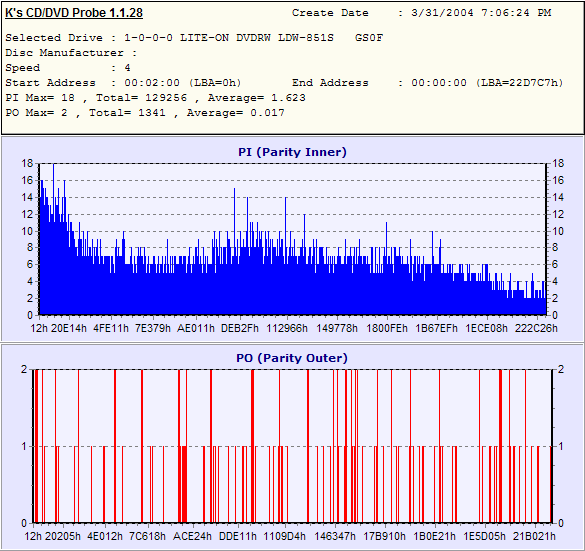Click the K's CD/DVD Probe 1.1.28 title
Image resolution: width=585 pixels, height=551 pixels.
coord(74,13)
